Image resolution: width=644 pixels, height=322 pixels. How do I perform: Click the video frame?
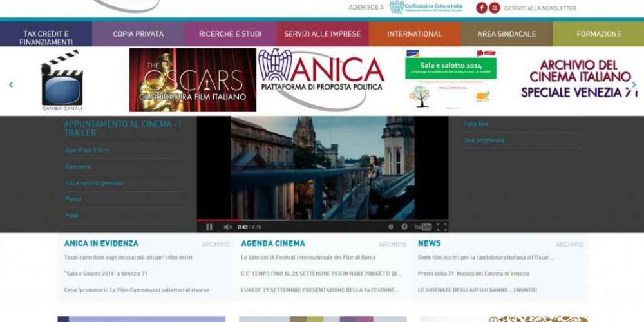pos(323,167)
